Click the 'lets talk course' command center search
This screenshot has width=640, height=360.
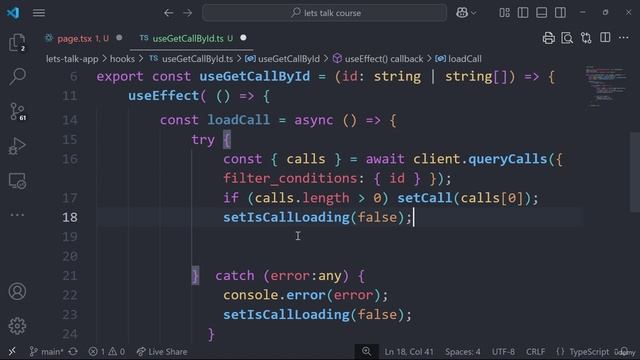pos(324,13)
